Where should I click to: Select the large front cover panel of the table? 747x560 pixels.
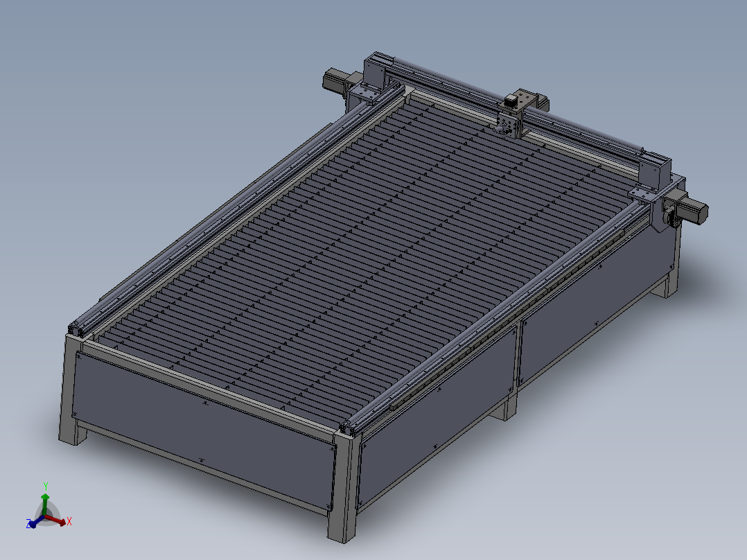[205, 432]
